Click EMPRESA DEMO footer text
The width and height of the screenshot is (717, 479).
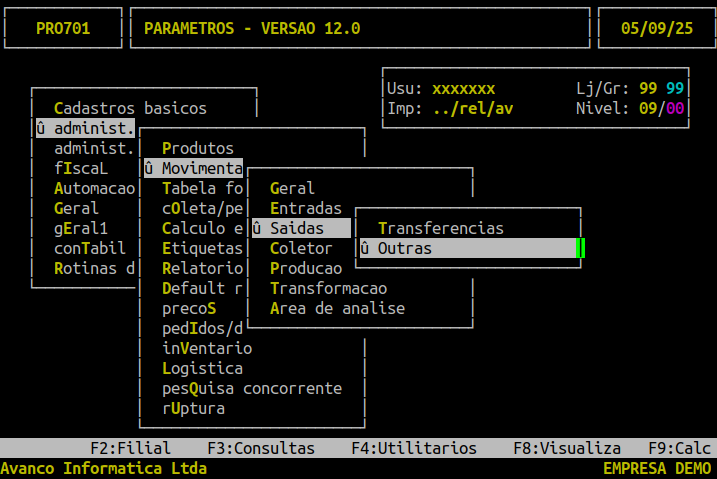click(657, 468)
